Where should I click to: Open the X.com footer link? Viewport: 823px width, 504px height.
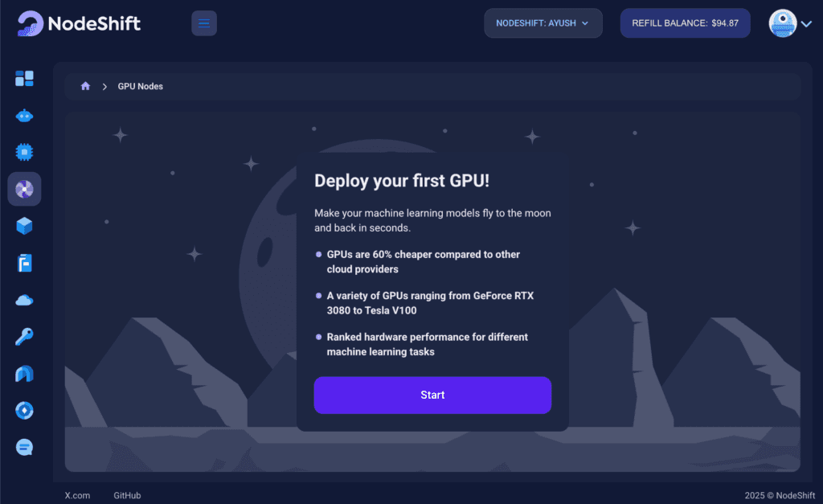77,495
